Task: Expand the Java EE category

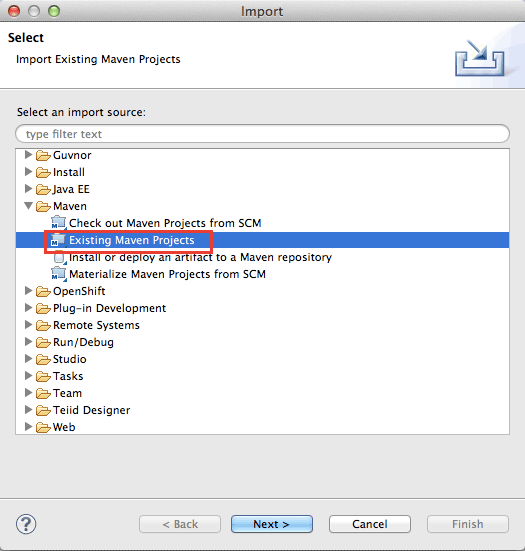Action: click(x=28, y=189)
